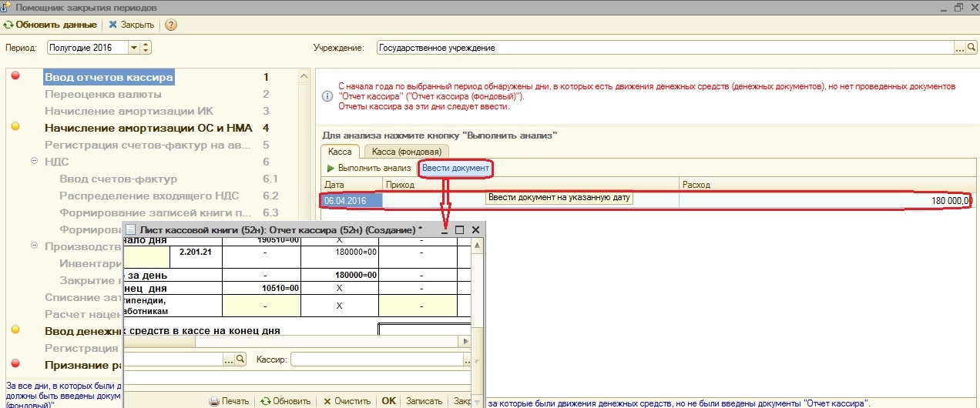Screen dimensions: 980x408
Task: Click the Печать printer icon
Action: [215, 401]
